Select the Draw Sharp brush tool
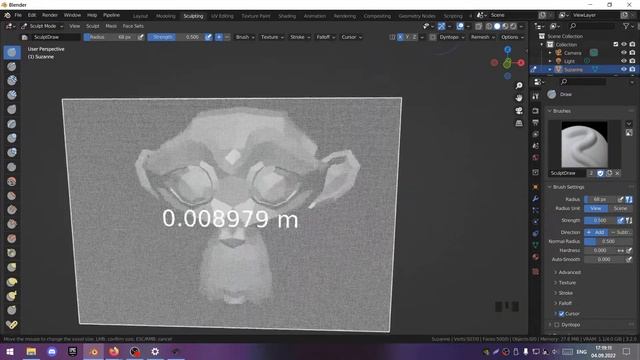 (x=12, y=67)
